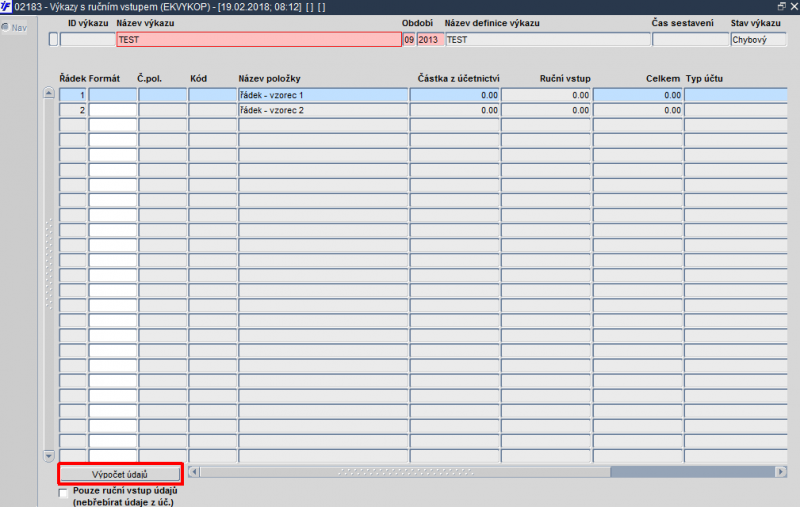800x507 pixels.
Task: Open the Nav panel icon
Action: (5, 27)
